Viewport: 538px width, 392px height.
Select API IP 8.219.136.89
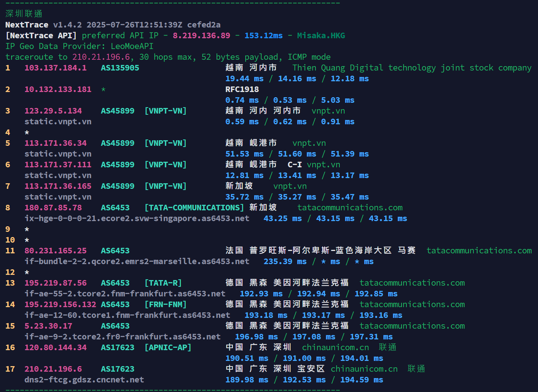click(x=201, y=35)
